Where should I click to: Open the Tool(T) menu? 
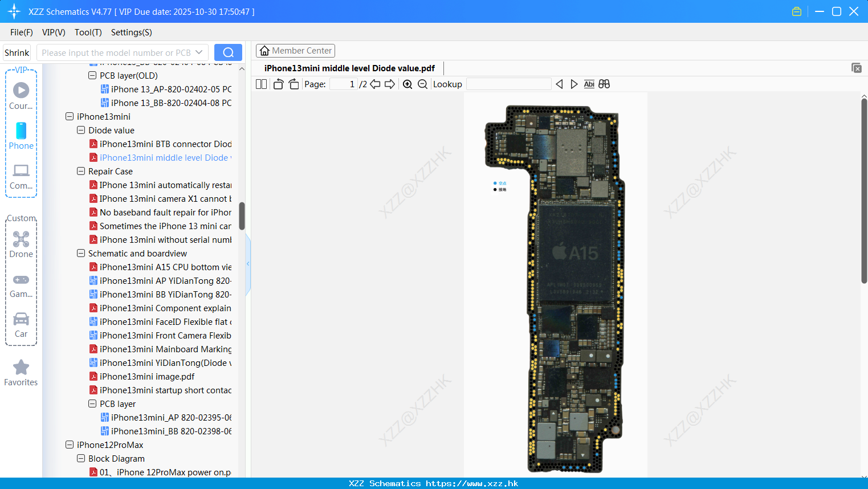[x=88, y=32]
